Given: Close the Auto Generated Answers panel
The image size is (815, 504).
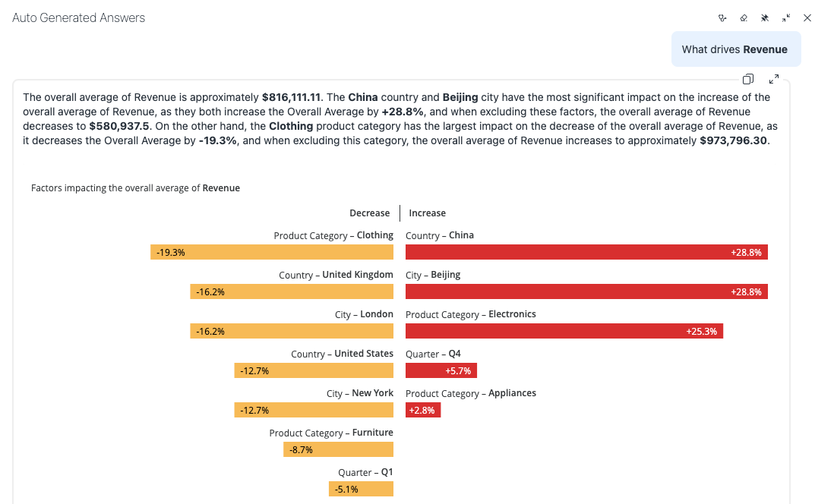Looking at the screenshot, I should pyautogui.click(x=807, y=18).
